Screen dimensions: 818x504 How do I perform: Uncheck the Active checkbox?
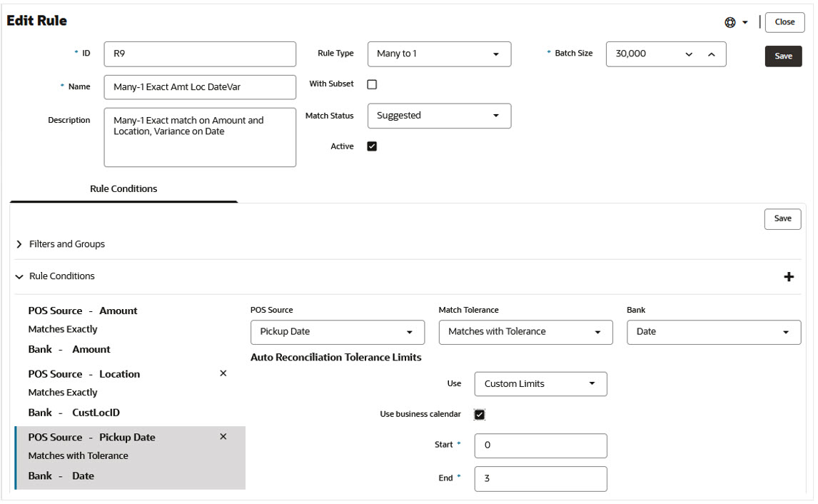[372, 146]
